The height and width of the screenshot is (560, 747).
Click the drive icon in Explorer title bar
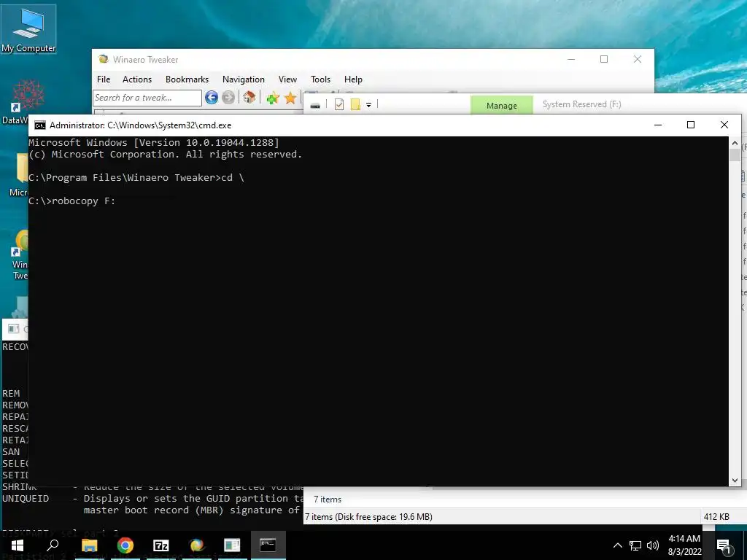click(315, 105)
